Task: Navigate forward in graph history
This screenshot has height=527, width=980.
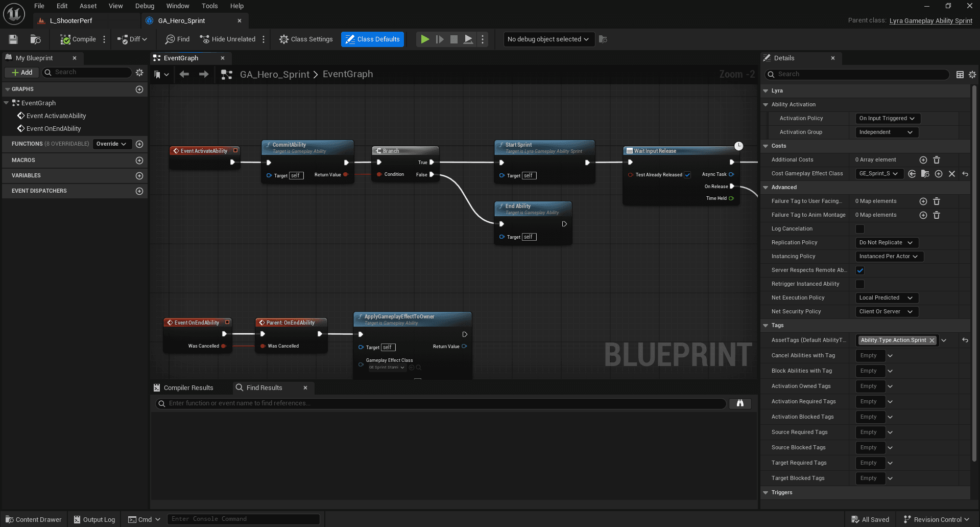Action: pyautogui.click(x=204, y=75)
